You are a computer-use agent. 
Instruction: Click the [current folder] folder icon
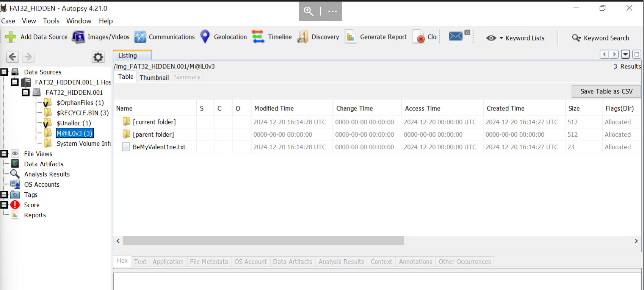(x=126, y=122)
